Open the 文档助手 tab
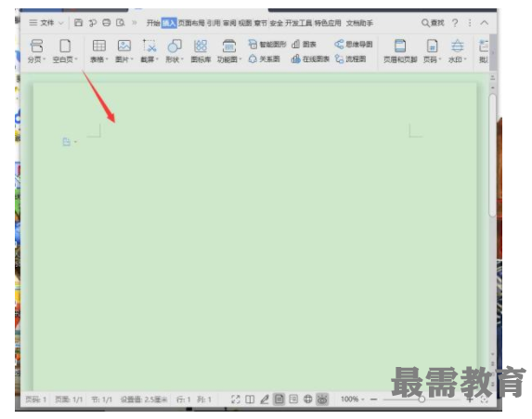Image resolution: width=532 pixels, height=419 pixels. point(359,23)
